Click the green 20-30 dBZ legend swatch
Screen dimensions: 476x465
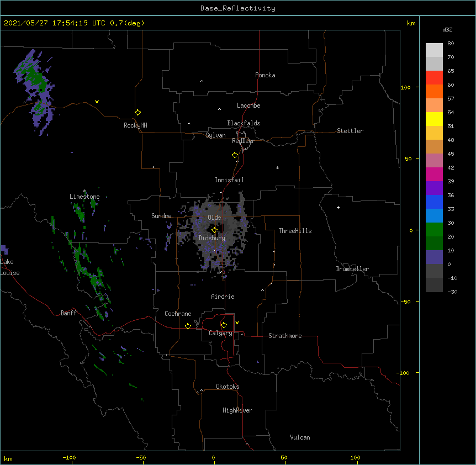tap(434, 230)
